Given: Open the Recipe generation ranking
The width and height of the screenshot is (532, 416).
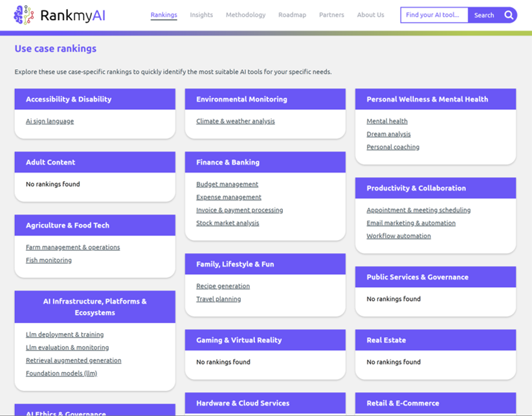Looking at the screenshot, I should [x=223, y=286].
